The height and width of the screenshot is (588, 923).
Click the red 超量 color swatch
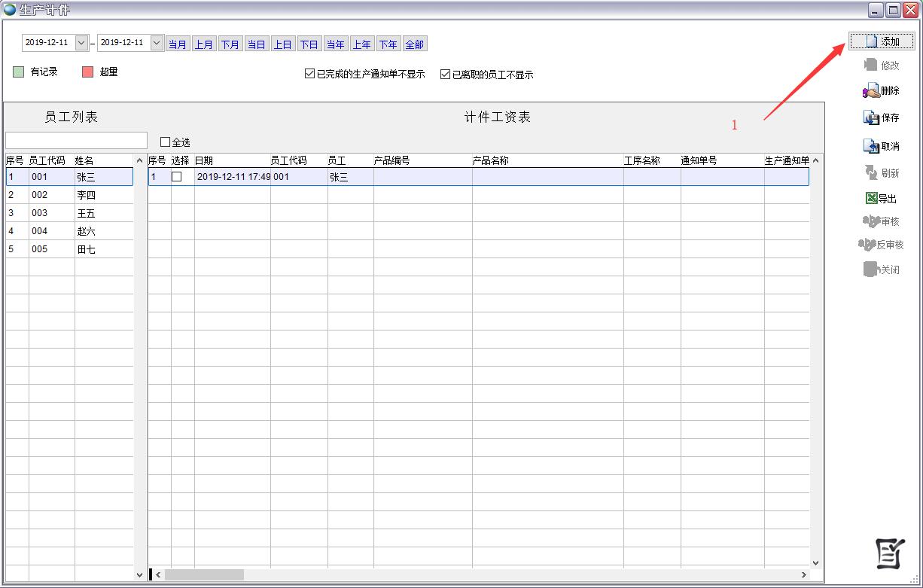(87, 72)
